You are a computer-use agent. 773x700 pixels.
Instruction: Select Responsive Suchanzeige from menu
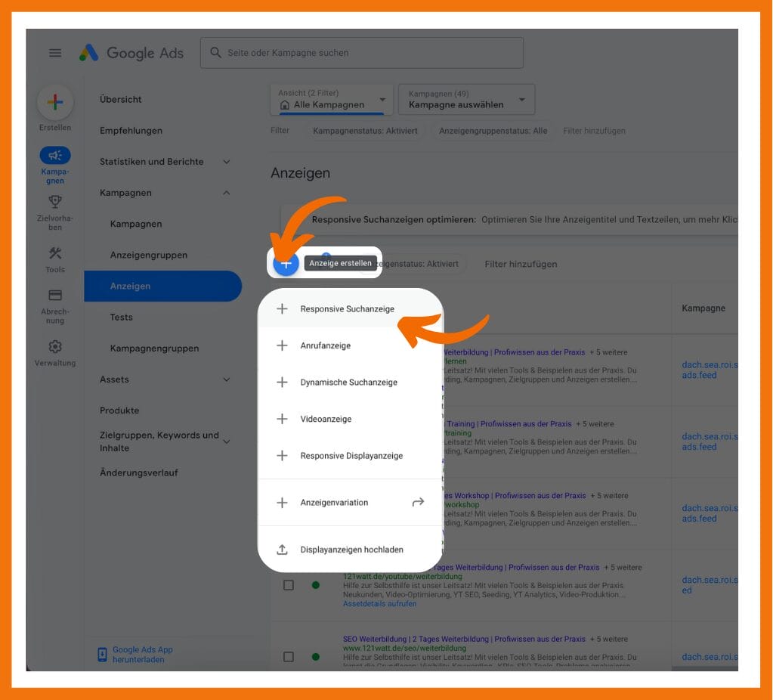pyautogui.click(x=347, y=309)
